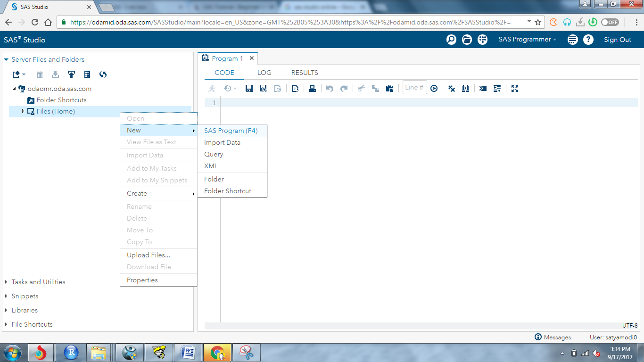The height and width of the screenshot is (362, 644).
Task: Collapse the odaomr.oda.sas.com server node
Action: pyautogui.click(x=14, y=89)
